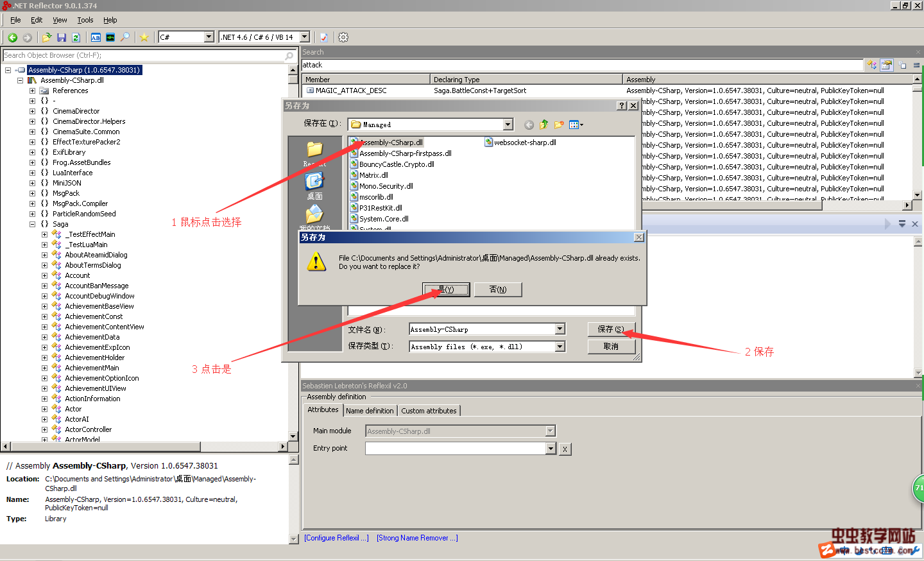Viewport: 924px width, 561px height.
Task: Click the Declaring Type column header
Action: (526, 80)
